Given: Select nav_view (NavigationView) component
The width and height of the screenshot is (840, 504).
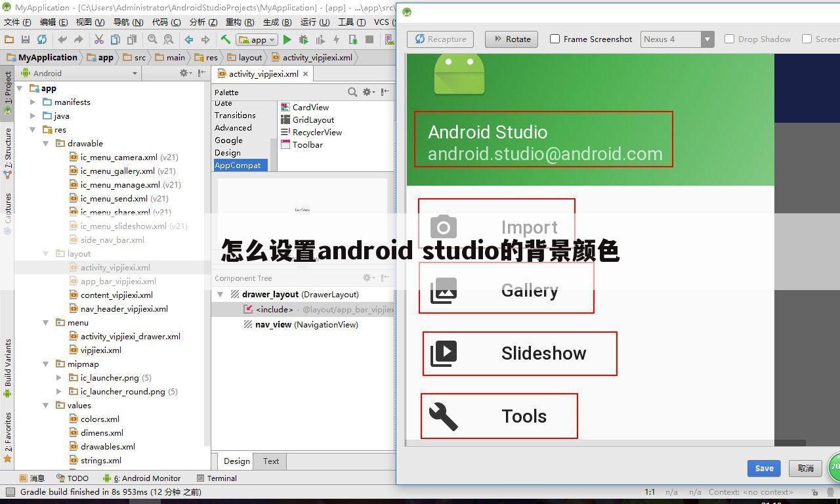Looking at the screenshot, I should 301,324.
